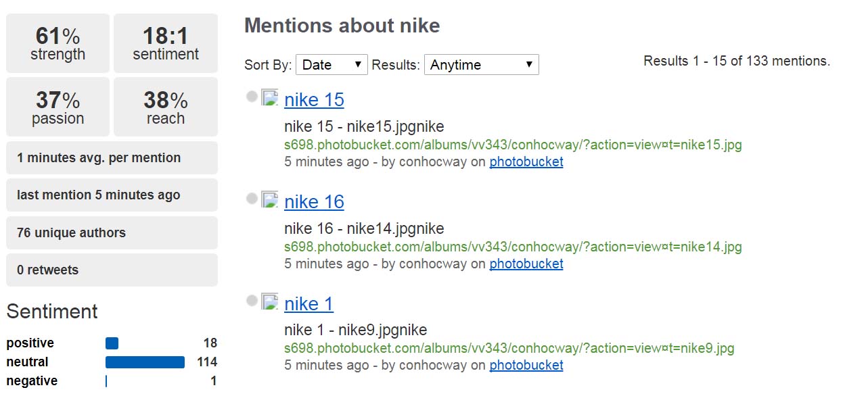Open the Sort By Date dropdown
Screen dimensions: 868x394
332,64
